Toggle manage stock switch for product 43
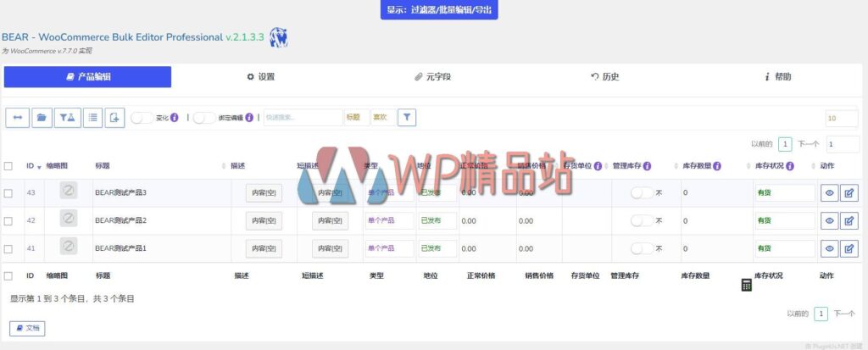The image size is (868, 350). [x=643, y=192]
